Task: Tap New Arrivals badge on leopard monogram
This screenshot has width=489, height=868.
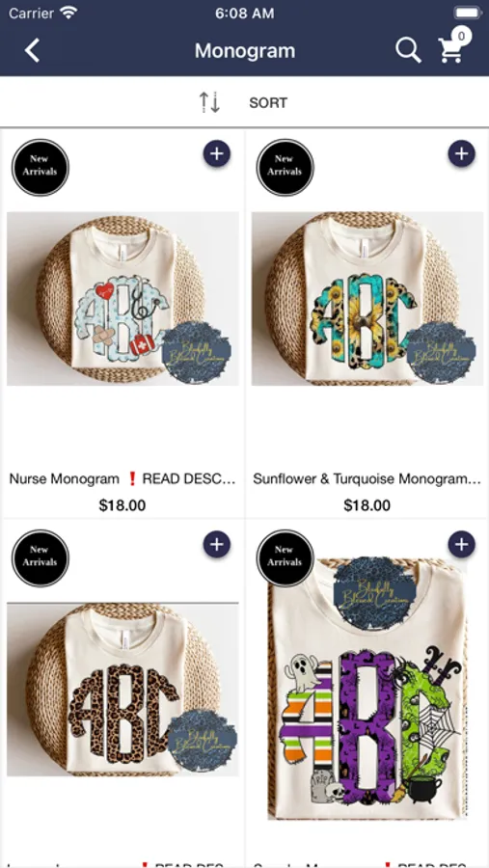Action: (x=41, y=558)
